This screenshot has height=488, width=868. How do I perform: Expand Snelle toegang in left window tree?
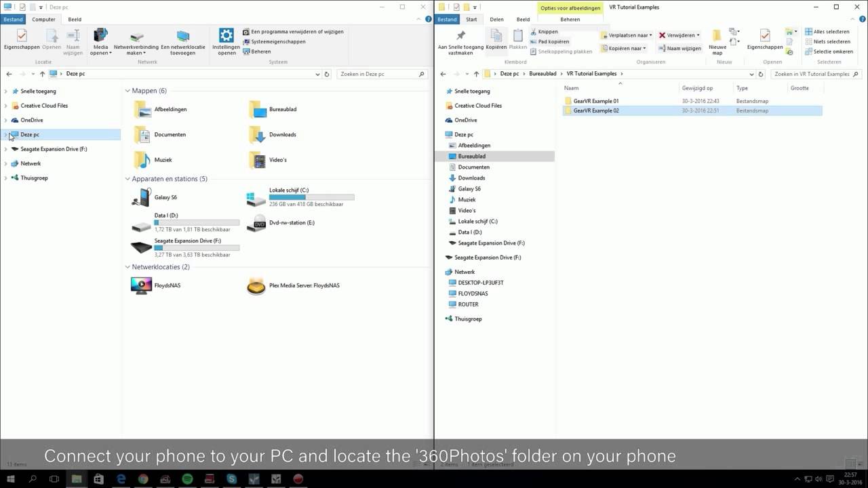(6, 91)
